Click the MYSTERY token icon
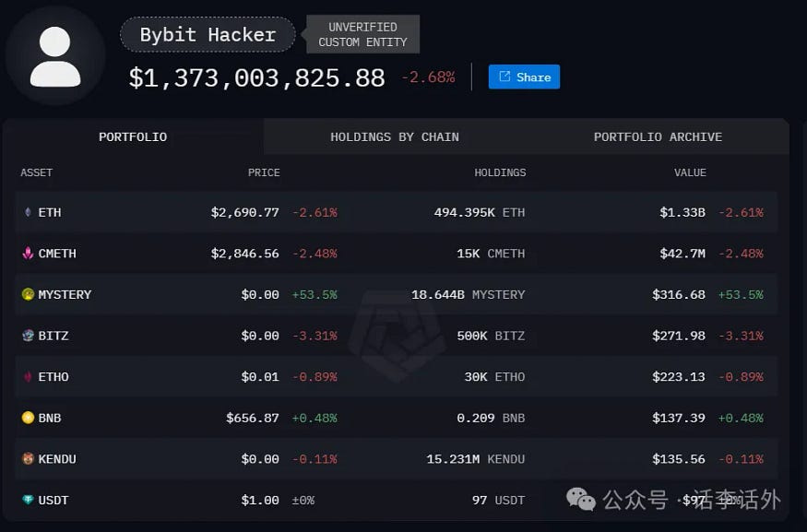Image resolution: width=807 pixels, height=532 pixels. click(28, 294)
